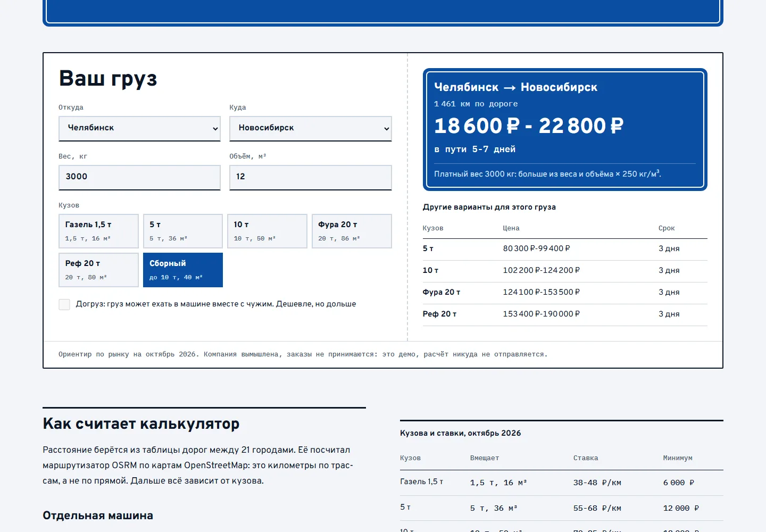Select the Сборный body option
Screen dimensions: 766x532
183,270
